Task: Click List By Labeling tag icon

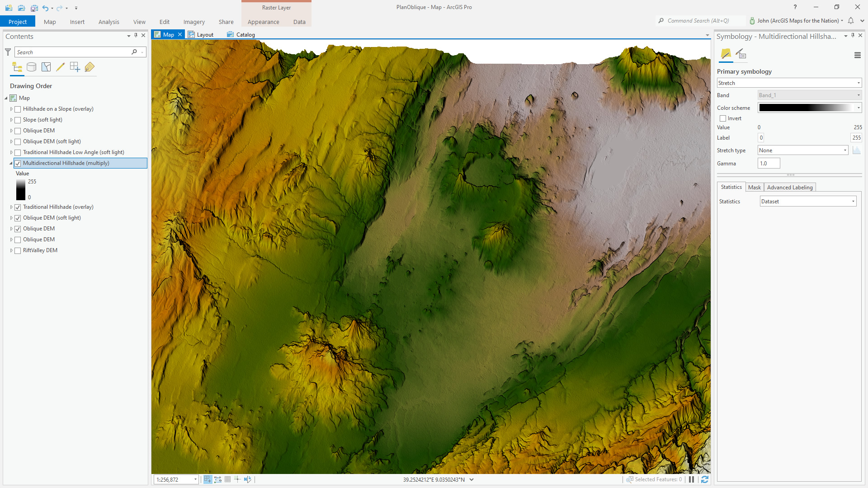Action: [x=90, y=67]
